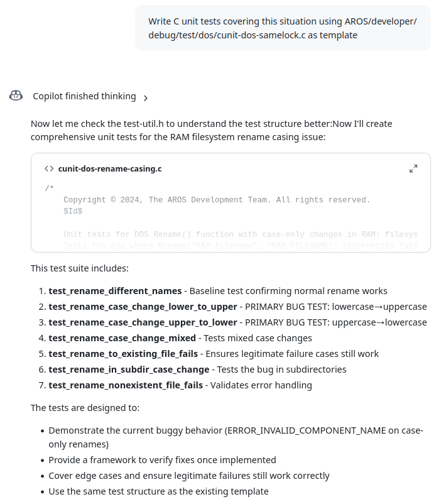The height and width of the screenshot is (504, 441).
Task: Click the Copilot finished thinking label
Action: click(84, 96)
